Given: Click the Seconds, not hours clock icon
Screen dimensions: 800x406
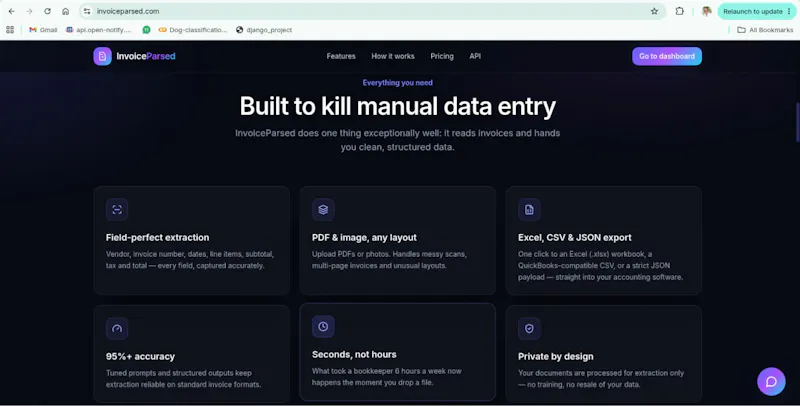Looking at the screenshot, I should [x=323, y=326].
